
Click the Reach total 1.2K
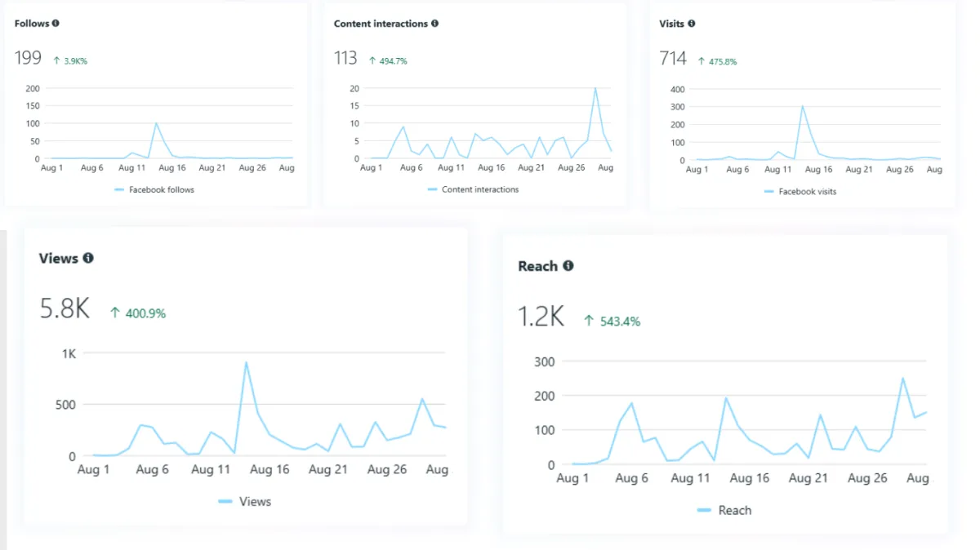pyautogui.click(x=541, y=317)
